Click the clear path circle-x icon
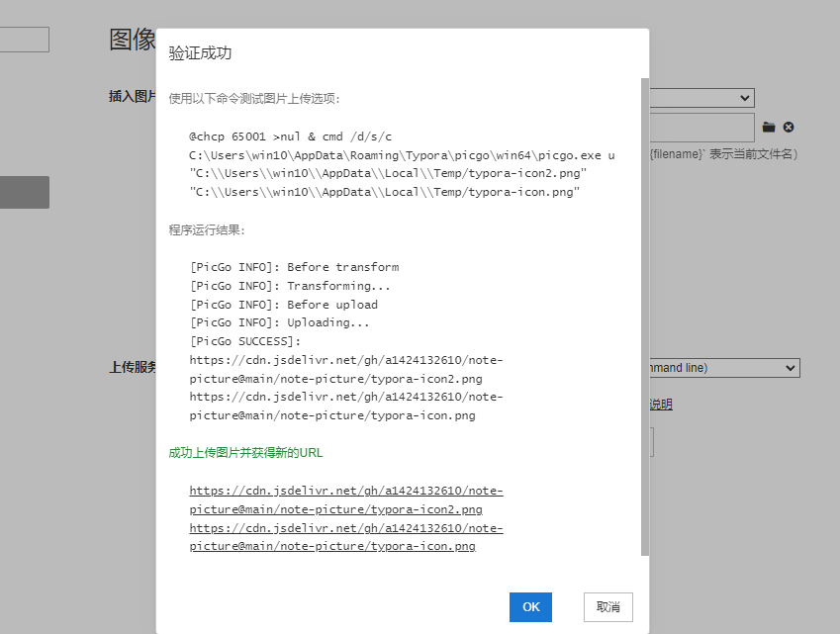 (x=788, y=127)
